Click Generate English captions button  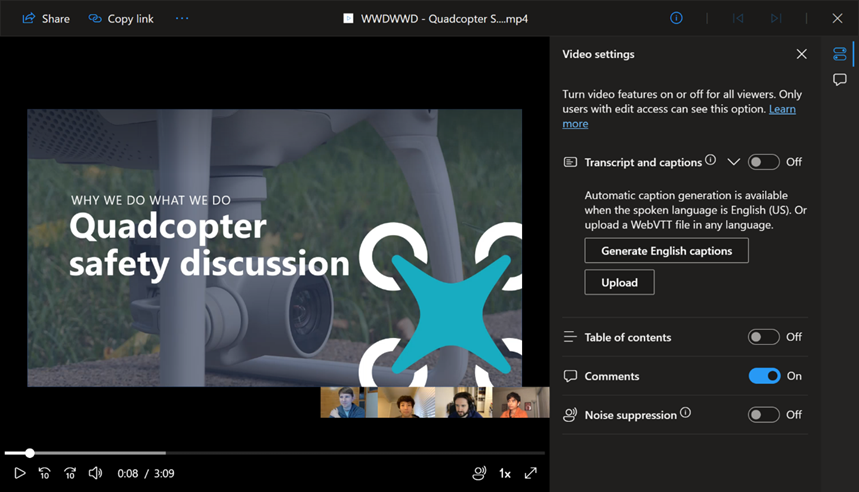tap(666, 251)
